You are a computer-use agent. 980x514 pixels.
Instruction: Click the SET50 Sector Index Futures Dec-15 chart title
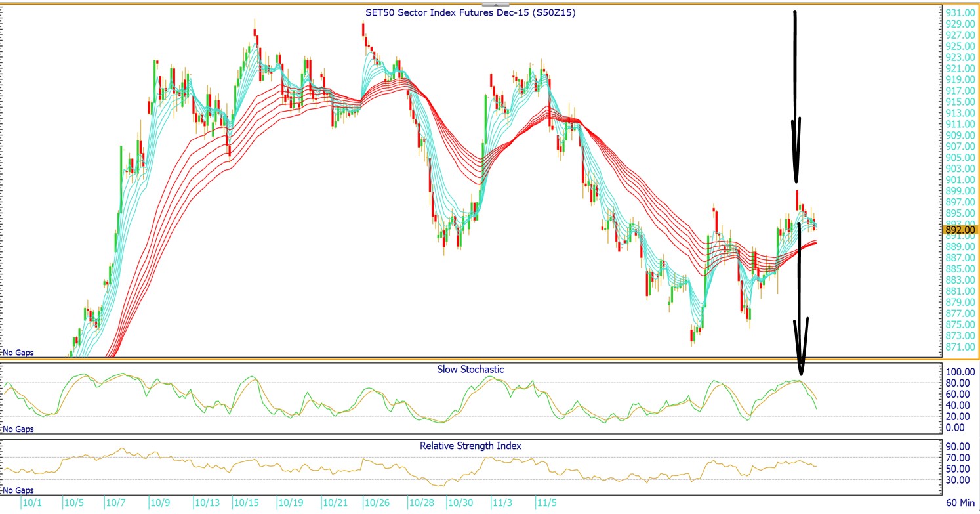coord(470,12)
